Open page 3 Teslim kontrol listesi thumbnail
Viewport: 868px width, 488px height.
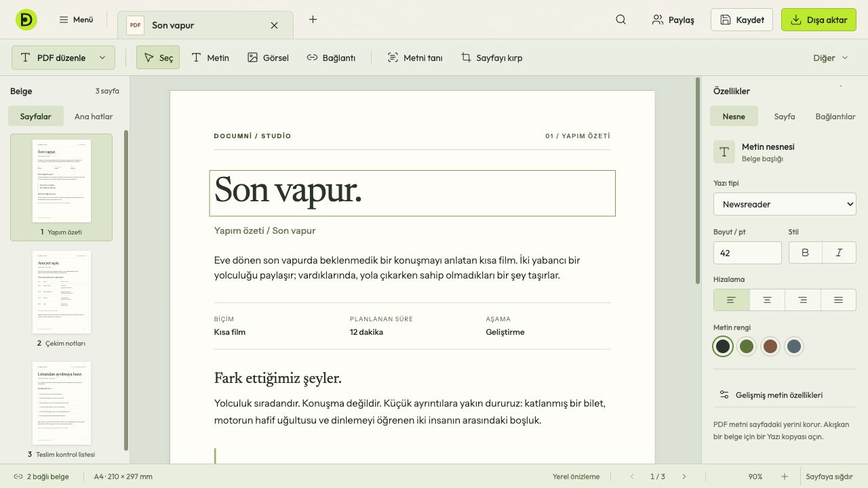(61, 410)
